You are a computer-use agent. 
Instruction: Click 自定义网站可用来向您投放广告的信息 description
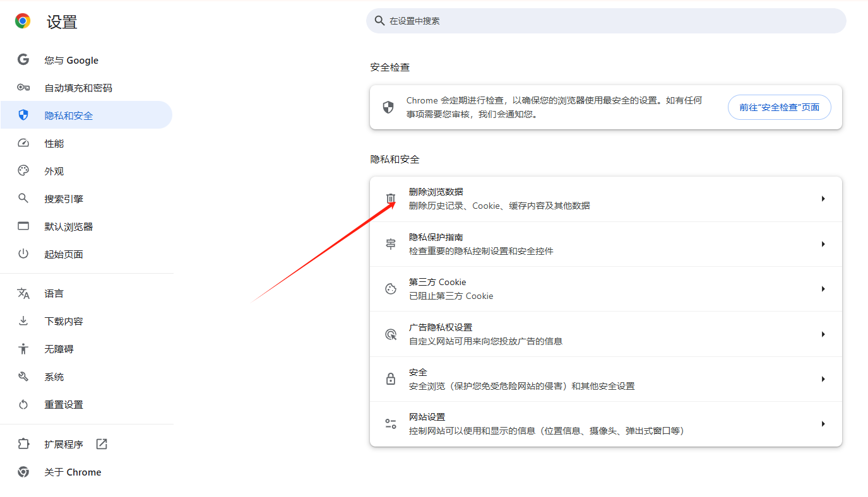point(485,341)
